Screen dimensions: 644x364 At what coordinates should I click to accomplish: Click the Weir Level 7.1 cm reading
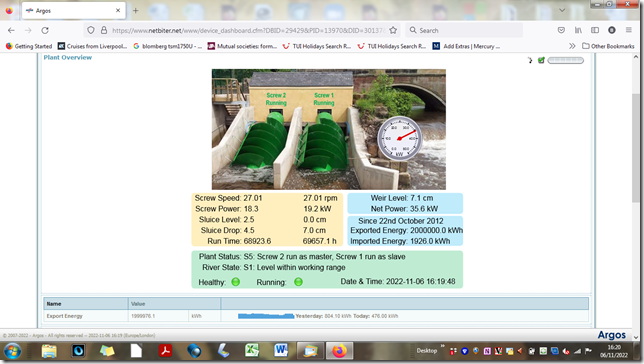tap(402, 198)
